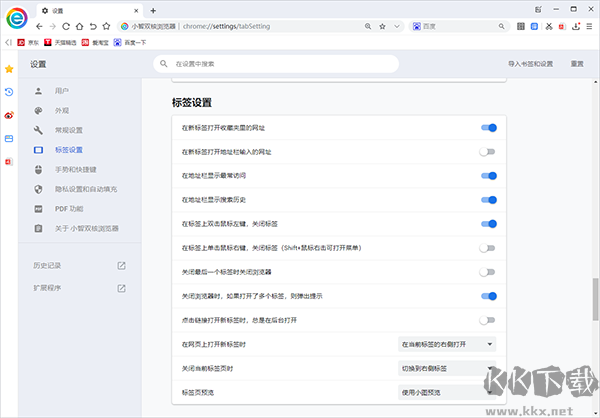Click the favorites star next to undo icon
The height and width of the screenshot is (418, 600).
pos(106,26)
